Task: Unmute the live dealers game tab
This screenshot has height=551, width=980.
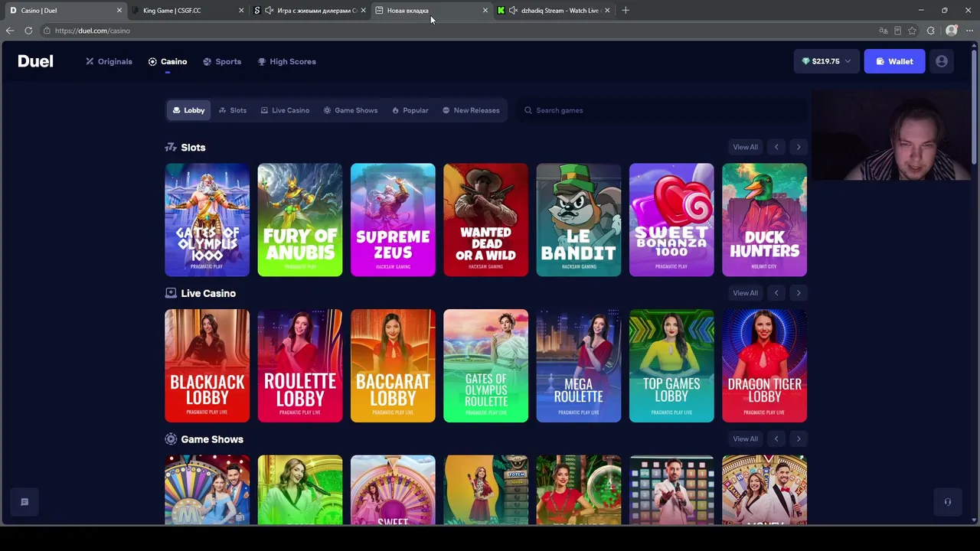Action: (269, 11)
